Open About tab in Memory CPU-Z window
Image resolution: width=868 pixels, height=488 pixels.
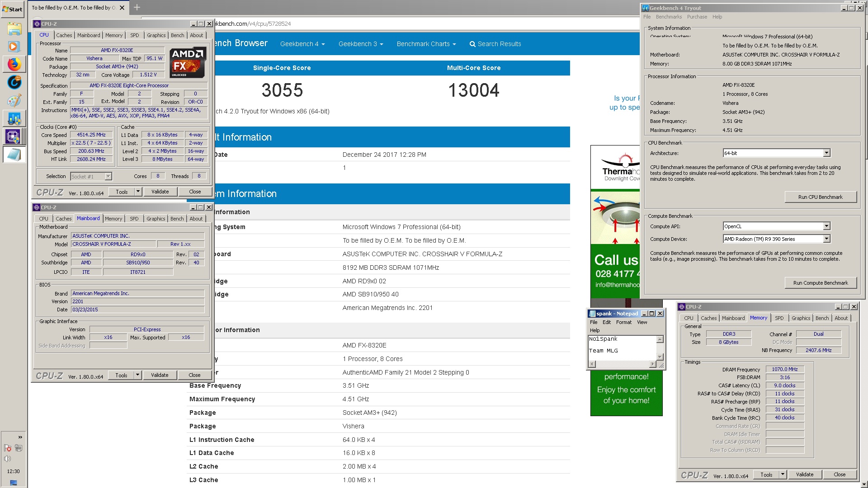(x=841, y=318)
